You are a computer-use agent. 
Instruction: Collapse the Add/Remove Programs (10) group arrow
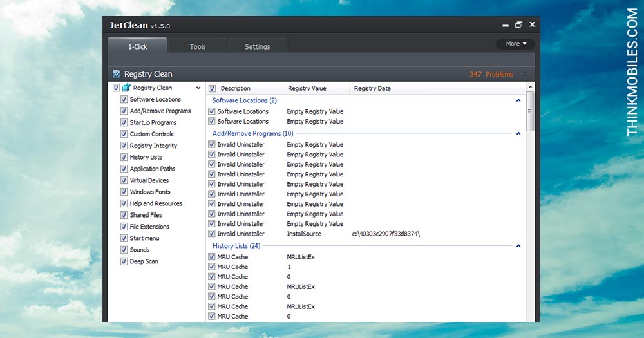coord(518,133)
